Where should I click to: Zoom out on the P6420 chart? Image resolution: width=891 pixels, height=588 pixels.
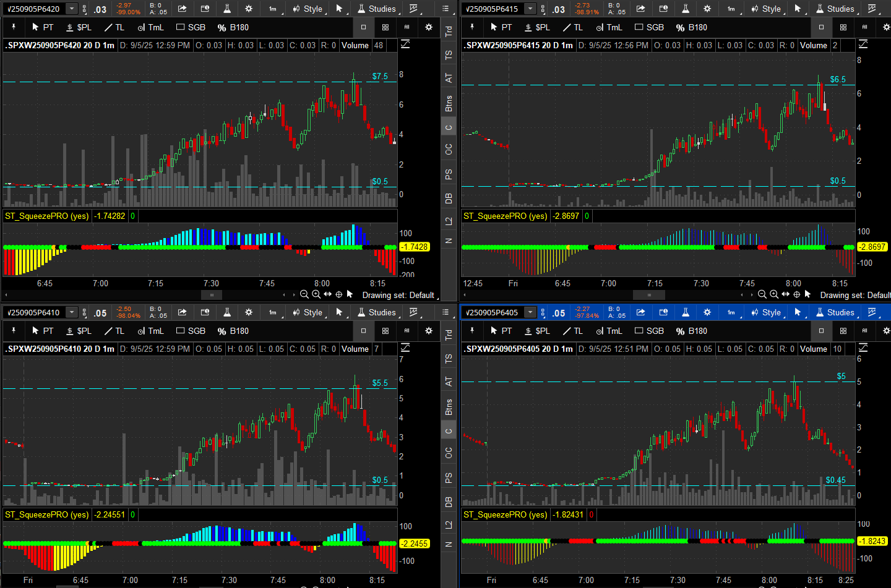tap(304, 294)
